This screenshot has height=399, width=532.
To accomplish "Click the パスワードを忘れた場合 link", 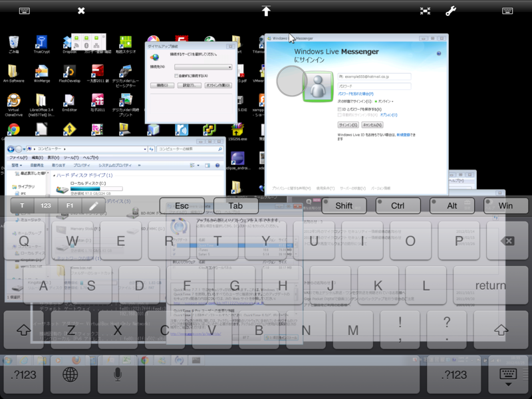I will [356, 94].
